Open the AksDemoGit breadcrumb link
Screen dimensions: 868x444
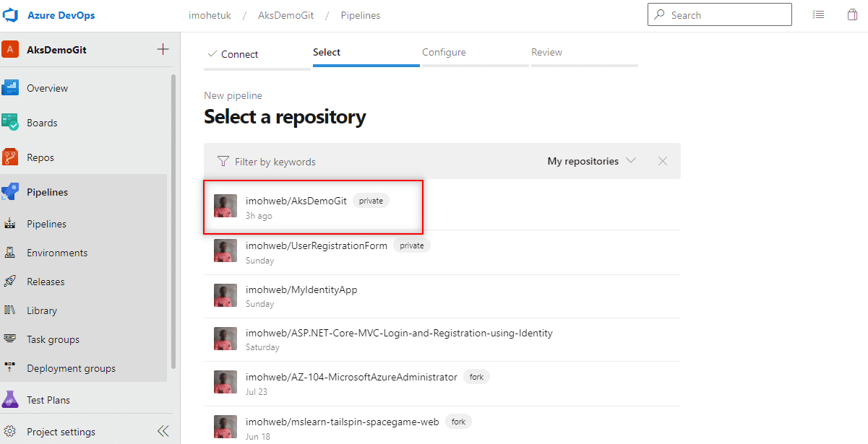click(x=285, y=15)
